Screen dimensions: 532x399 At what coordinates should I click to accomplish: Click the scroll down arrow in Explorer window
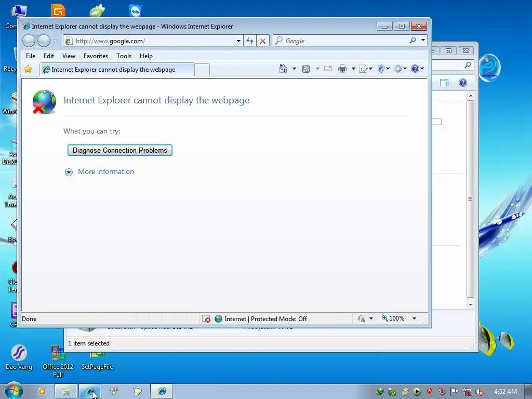(x=471, y=304)
